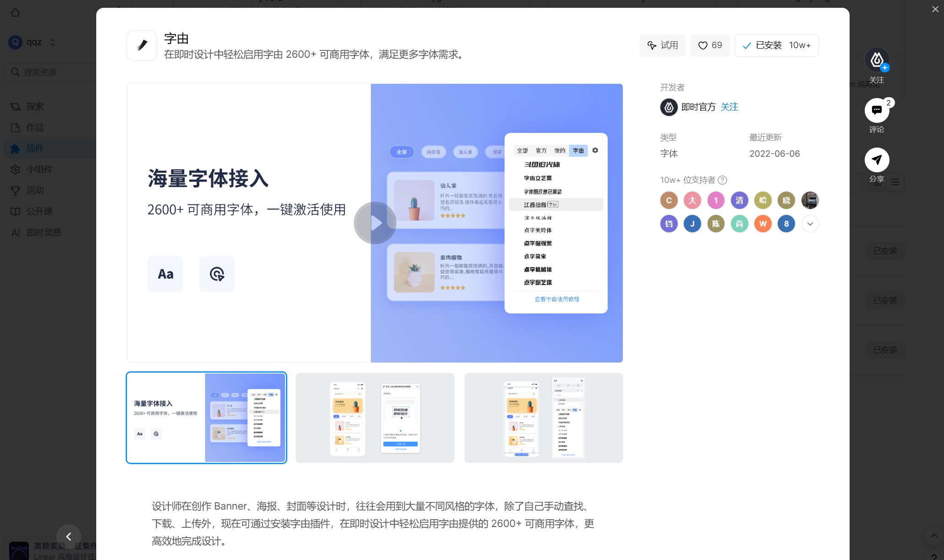
Task: Follow the developer via 关注 link
Action: point(729,107)
